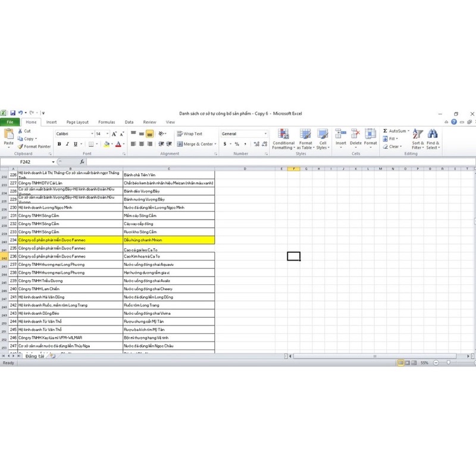Expand the General number format dropdown
Screen dimensions: 476x476
pos(265,134)
